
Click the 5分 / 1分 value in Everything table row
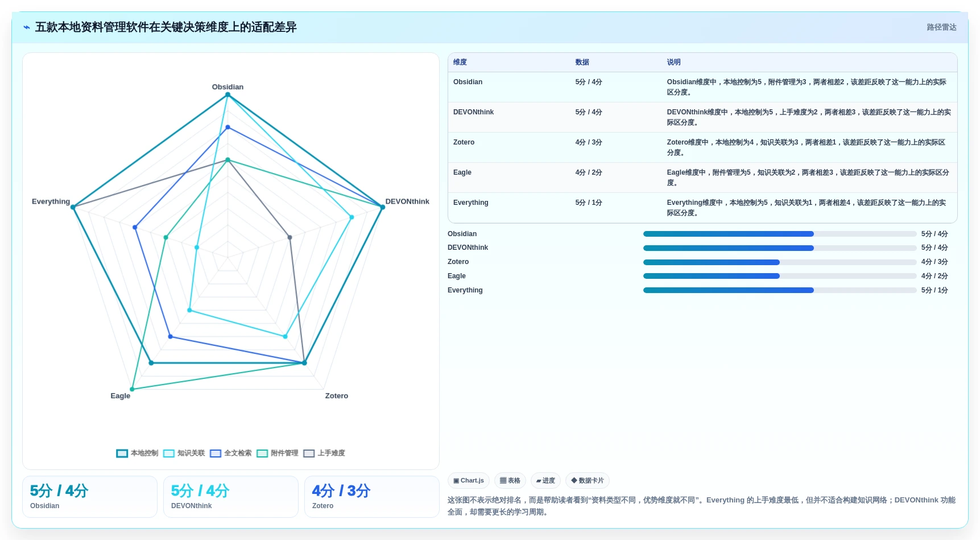[x=589, y=203]
